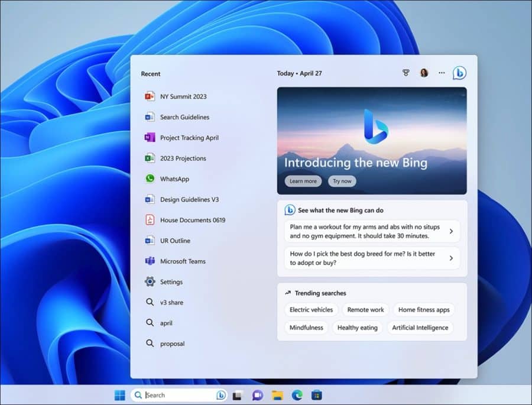Click the taskbar Search input field
Image resolution: width=532 pixels, height=405 pixels.
coord(179,395)
